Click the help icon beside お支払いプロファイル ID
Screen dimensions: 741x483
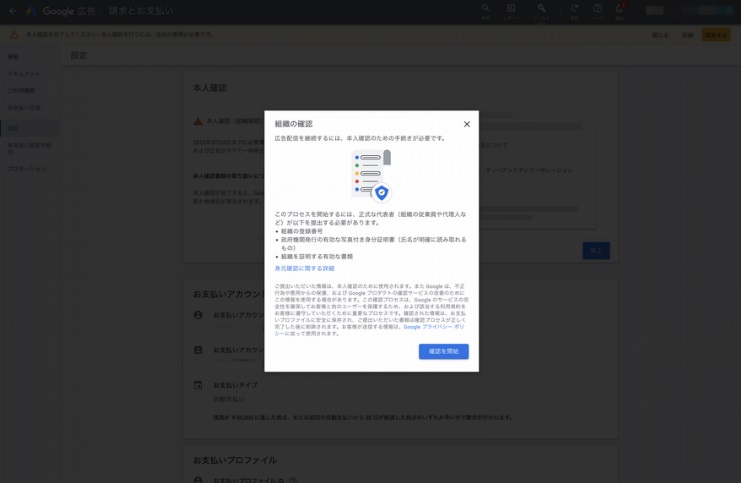[x=293, y=480]
